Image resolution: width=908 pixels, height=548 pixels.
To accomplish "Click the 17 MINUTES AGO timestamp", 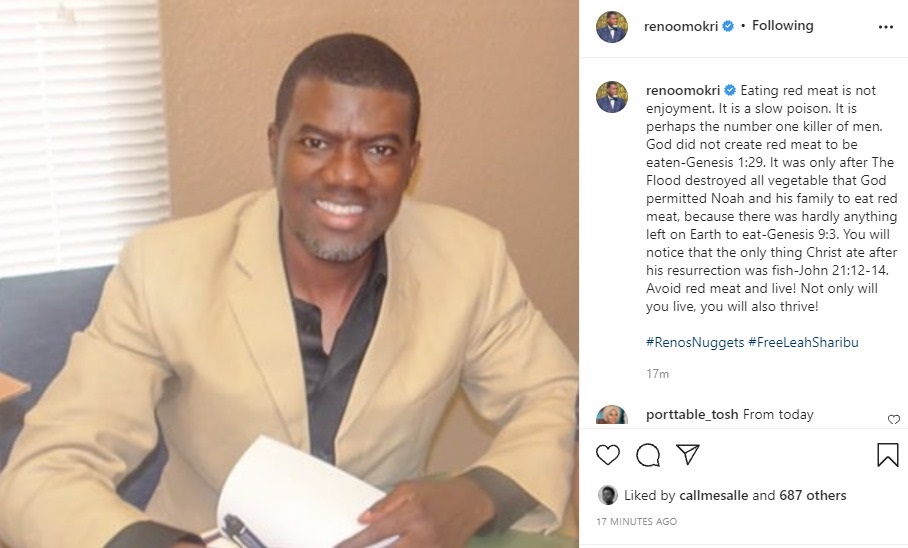I will (x=636, y=521).
